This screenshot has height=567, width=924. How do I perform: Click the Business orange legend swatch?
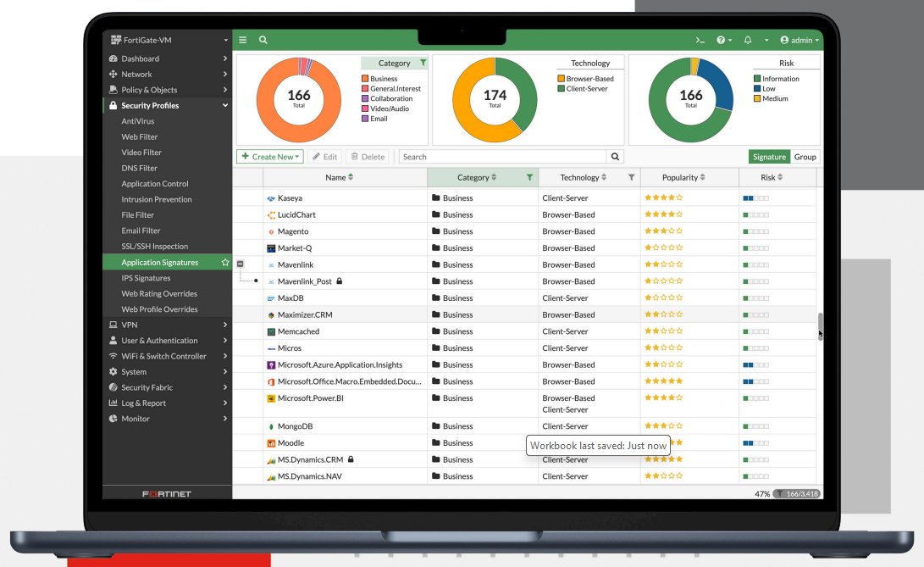(365, 79)
